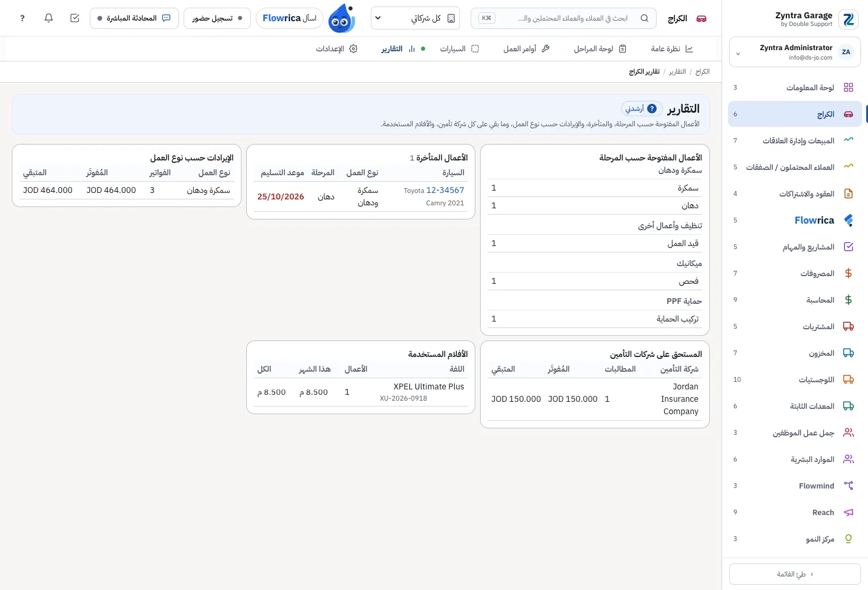The image size is (868, 590).
Task: Open المشاريع والمهام sidebar icon
Action: (849, 247)
